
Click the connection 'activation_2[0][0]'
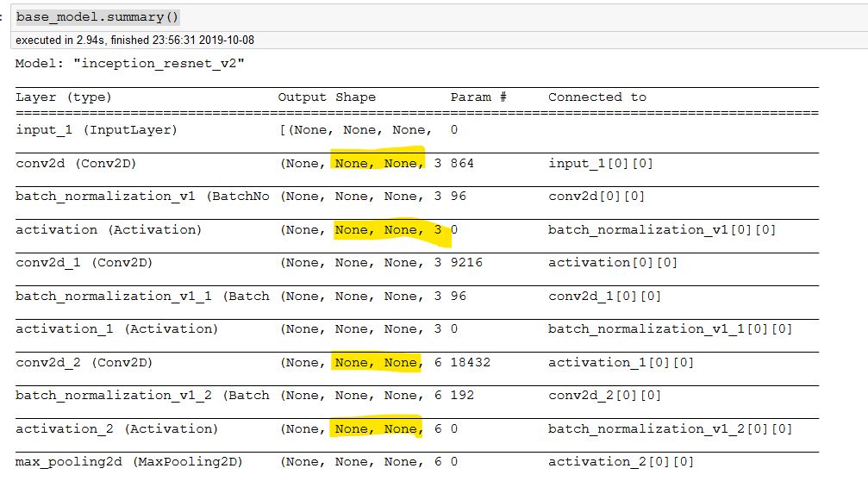click(x=621, y=462)
